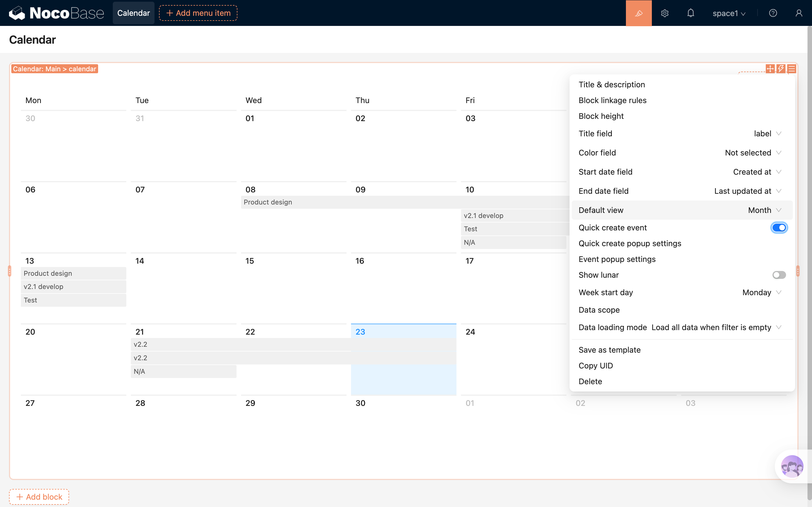Click the help question mark icon
Image resolution: width=812 pixels, height=507 pixels.
(773, 13)
